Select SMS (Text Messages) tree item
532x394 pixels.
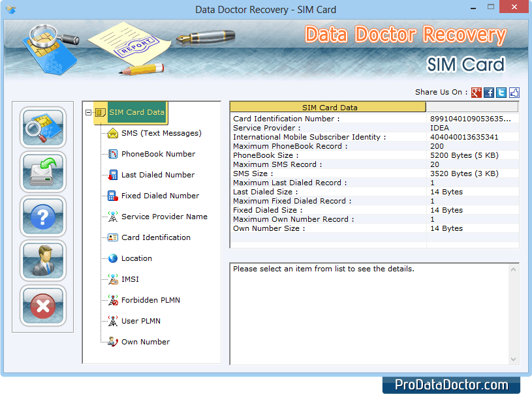161,133
